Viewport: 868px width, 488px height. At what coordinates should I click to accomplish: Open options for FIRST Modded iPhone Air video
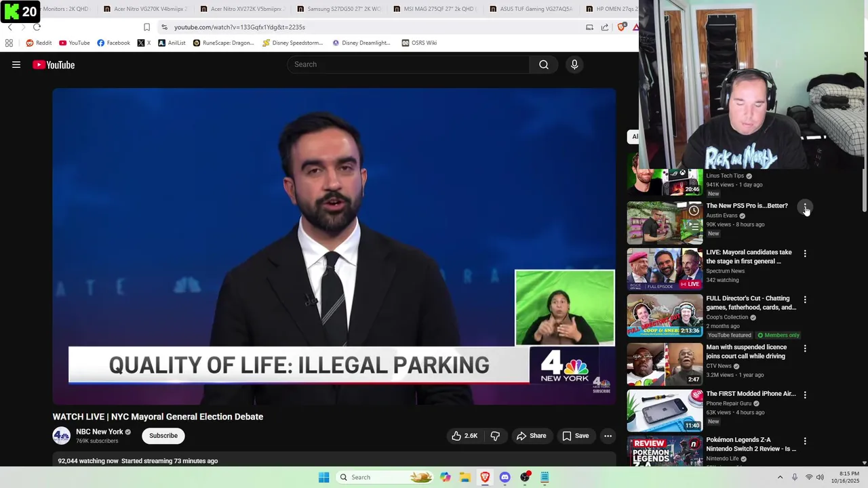tap(805, 394)
